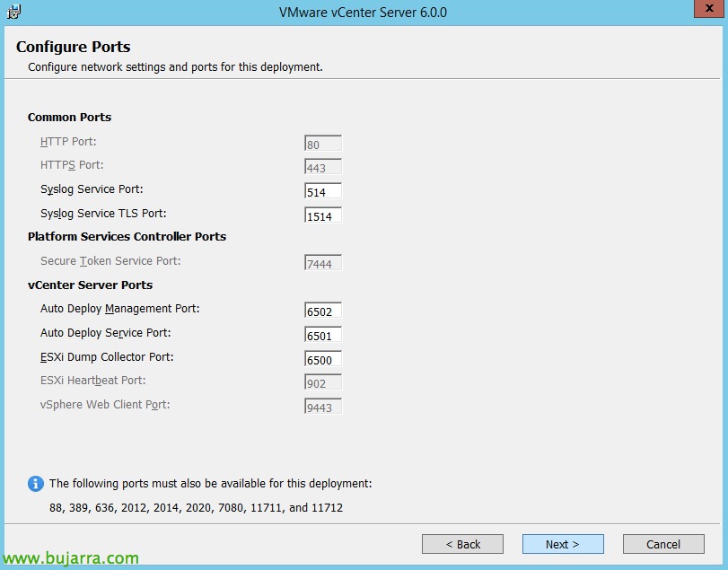This screenshot has height=570, width=728.
Task: Click the 'ESXi Dump Collector Port:' label
Action: tap(107, 357)
